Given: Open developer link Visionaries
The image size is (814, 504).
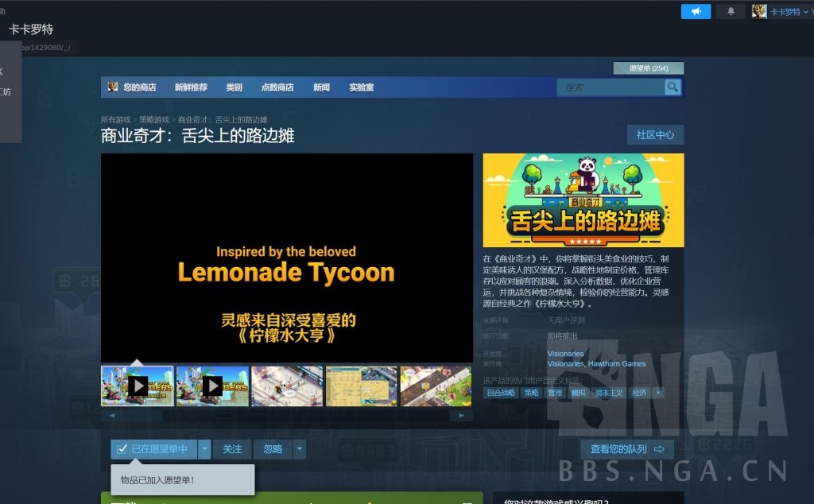Looking at the screenshot, I should coord(565,354).
